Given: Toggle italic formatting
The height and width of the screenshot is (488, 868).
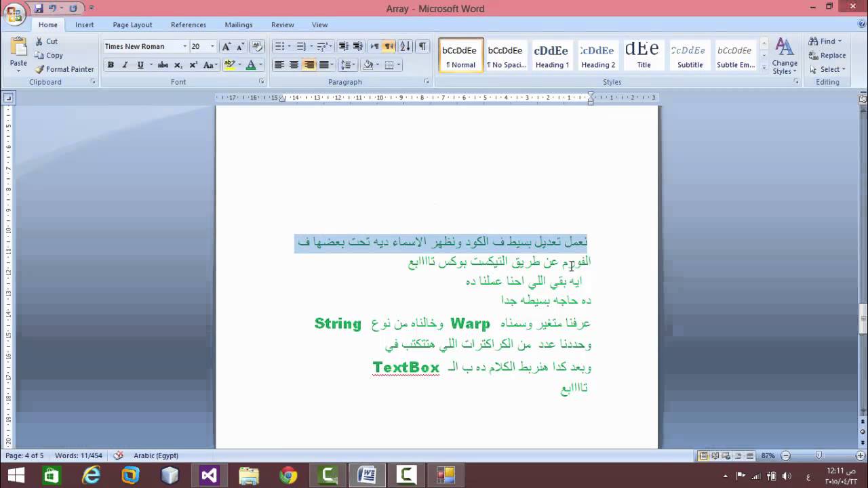Looking at the screenshot, I should 125,65.
